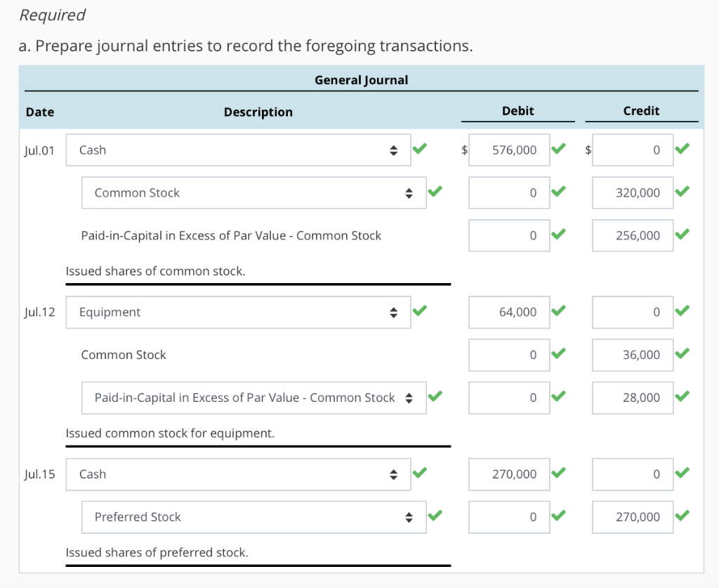Screen dimensions: 719x588
Task: Click the 270,000 debit input field
Action: 509,474
